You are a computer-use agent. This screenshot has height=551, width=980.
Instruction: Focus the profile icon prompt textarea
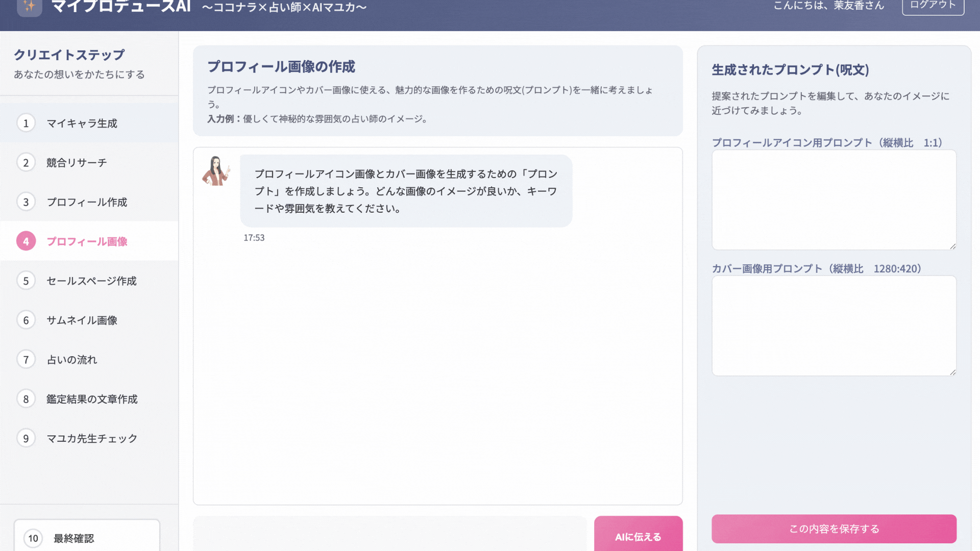point(834,199)
